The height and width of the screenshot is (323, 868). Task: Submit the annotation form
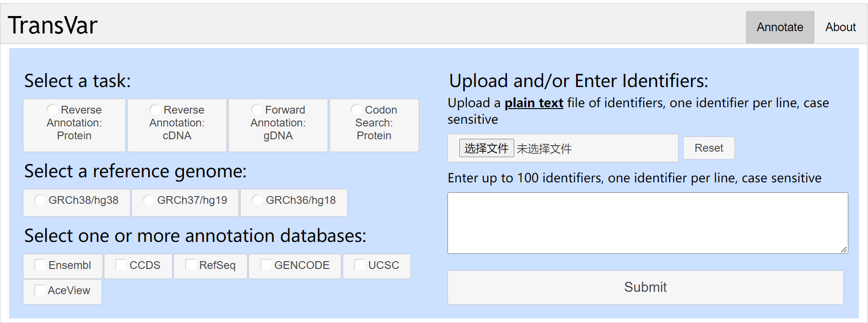pyautogui.click(x=645, y=287)
